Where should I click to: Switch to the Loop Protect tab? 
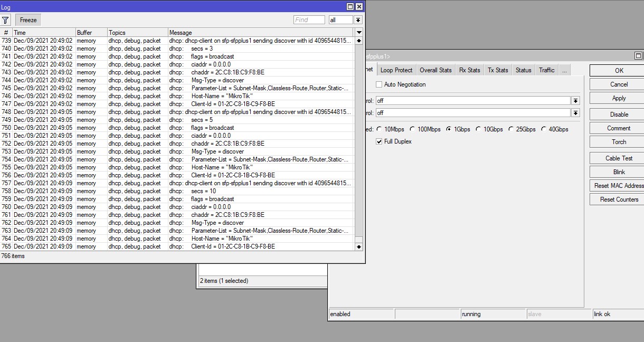(396, 70)
